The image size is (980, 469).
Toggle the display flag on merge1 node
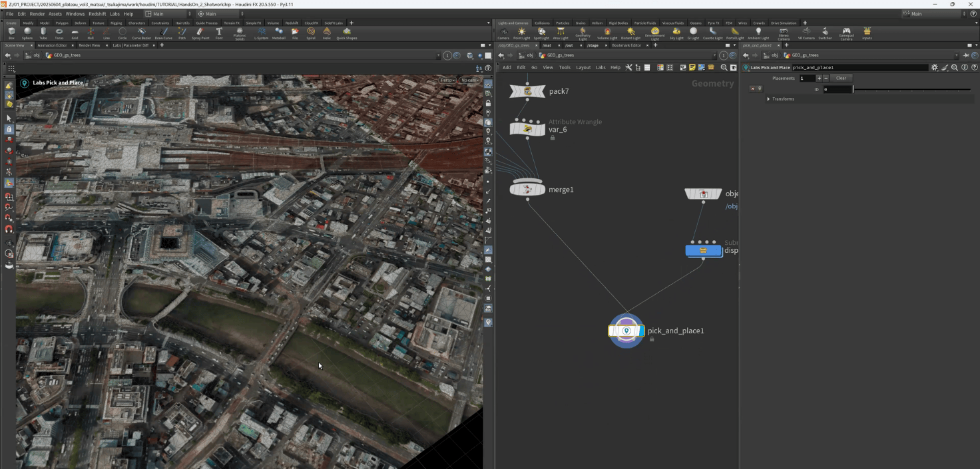tap(541, 190)
